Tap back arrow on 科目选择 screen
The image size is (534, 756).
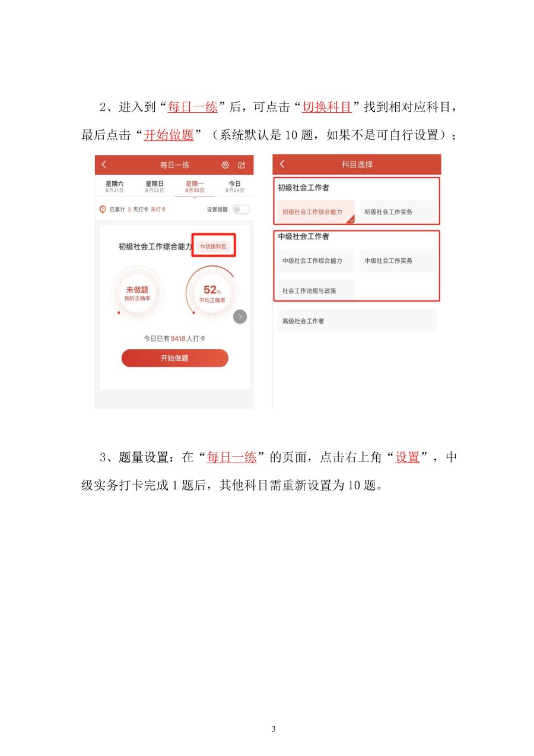pyautogui.click(x=282, y=164)
